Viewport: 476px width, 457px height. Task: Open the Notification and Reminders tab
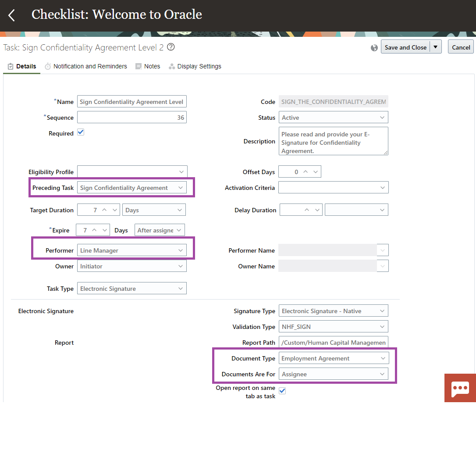click(86, 66)
